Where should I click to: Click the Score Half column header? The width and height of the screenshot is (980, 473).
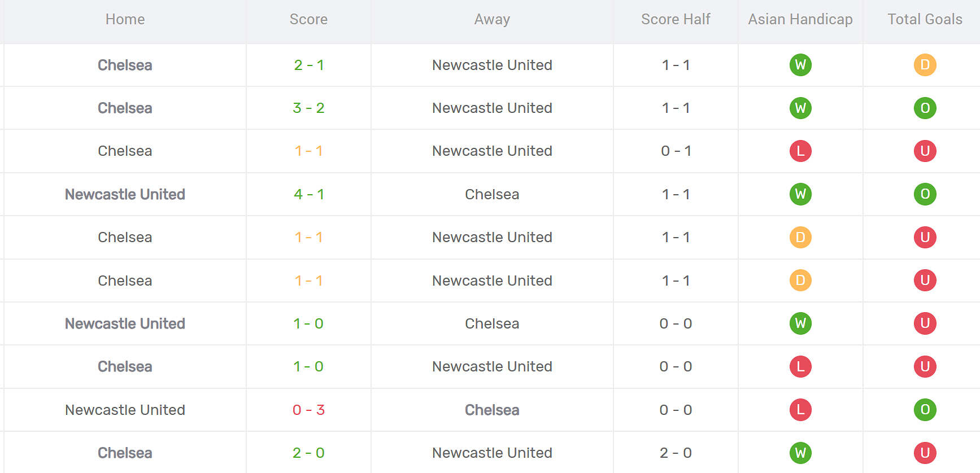pos(676,19)
